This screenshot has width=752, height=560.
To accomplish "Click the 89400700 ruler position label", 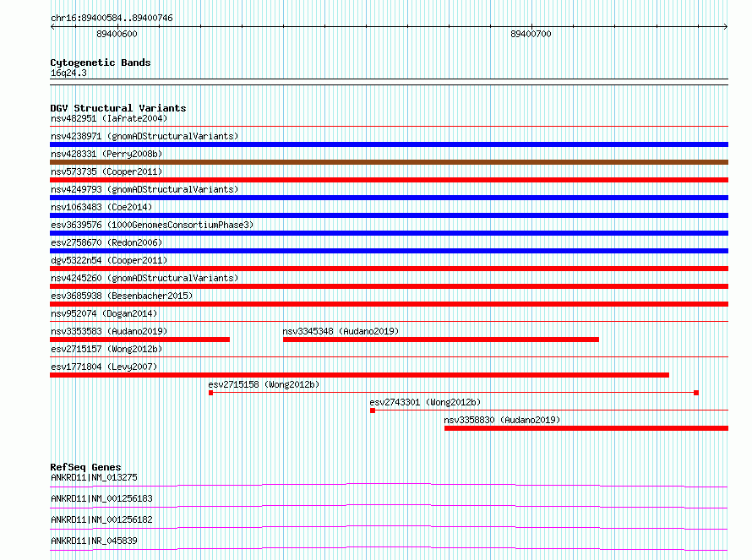I will pyautogui.click(x=531, y=34).
